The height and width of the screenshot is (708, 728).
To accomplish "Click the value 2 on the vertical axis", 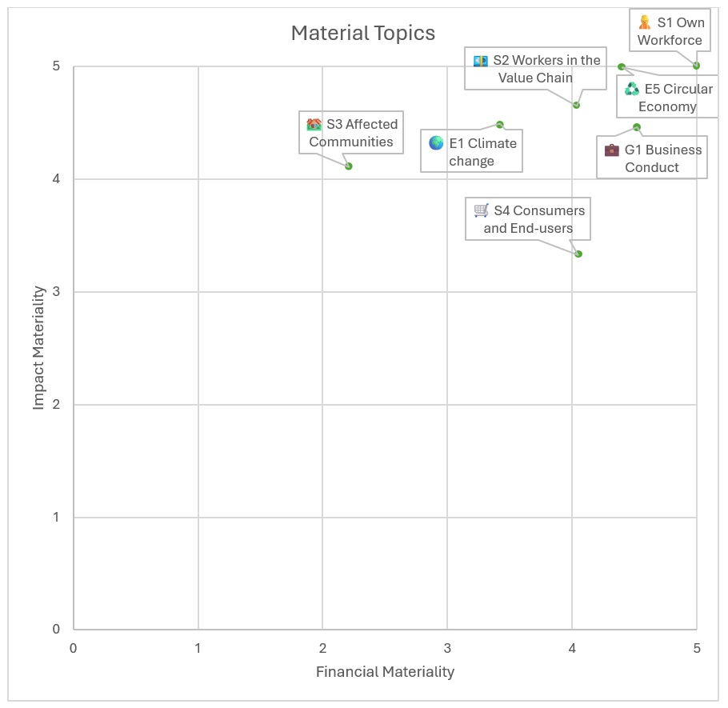I will (56, 405).
